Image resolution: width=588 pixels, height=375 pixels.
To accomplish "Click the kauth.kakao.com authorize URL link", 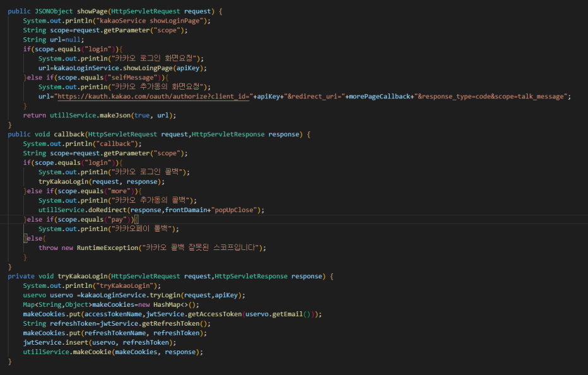I will (153, 97).
